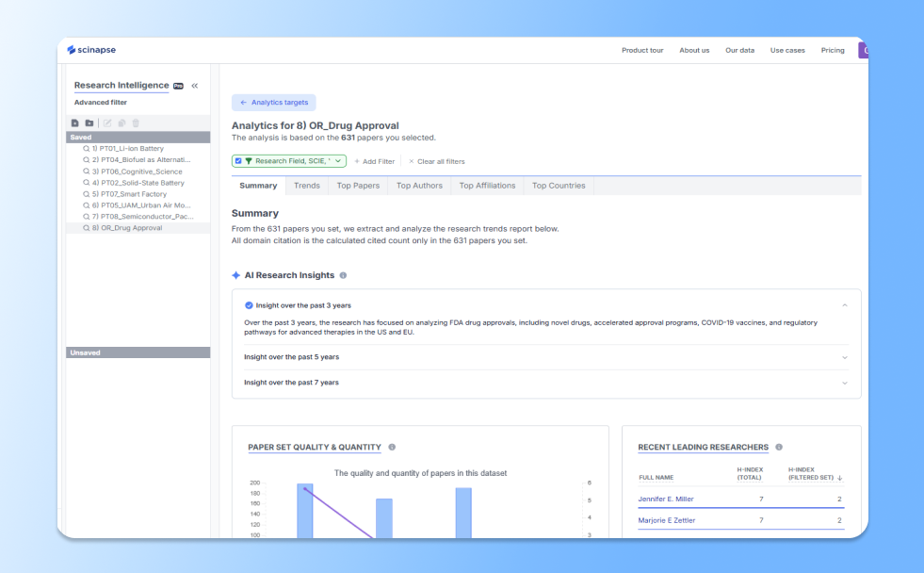Click the sort arrow on H-Index Filtered Set
Viewport: 924px width, 573px height.
pyautogui.click(x=840, y=478)
